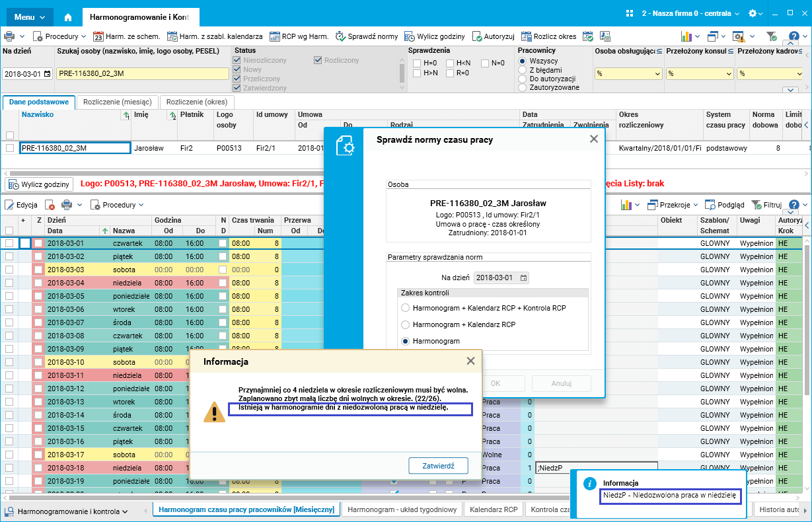
Task: Click the Sprawdź normy toolbar icon
Action: (x=342, y=36)
